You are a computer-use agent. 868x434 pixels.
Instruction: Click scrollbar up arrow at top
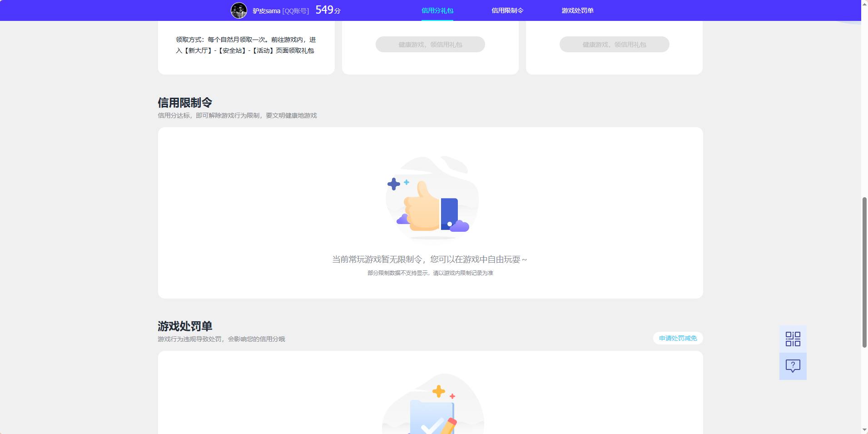coord(864,4)
